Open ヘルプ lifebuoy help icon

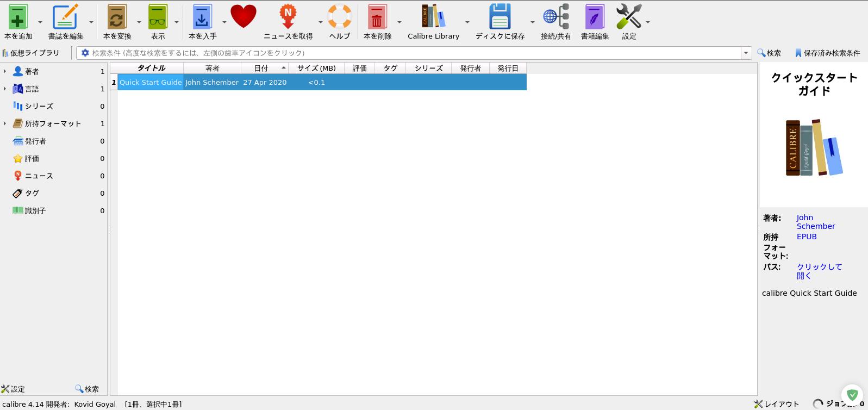[x=340, y=16]
